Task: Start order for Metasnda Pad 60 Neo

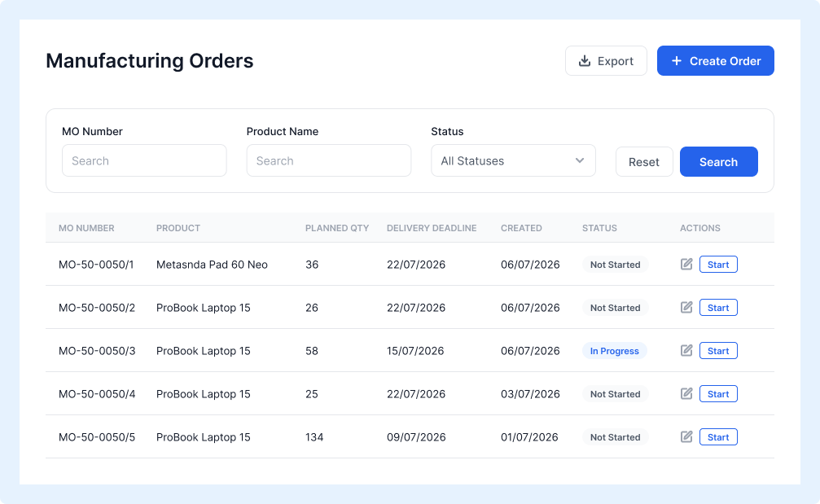Action: 718,265
